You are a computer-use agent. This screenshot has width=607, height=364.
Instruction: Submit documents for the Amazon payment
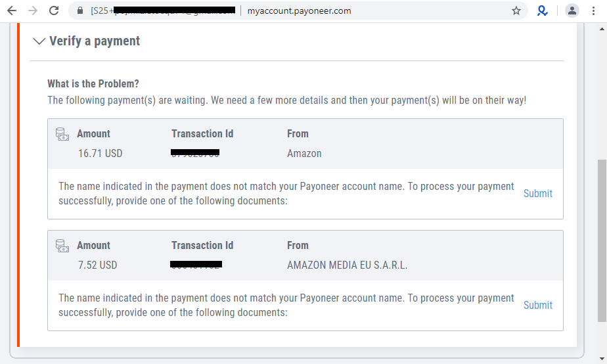[x=537, y=193]
